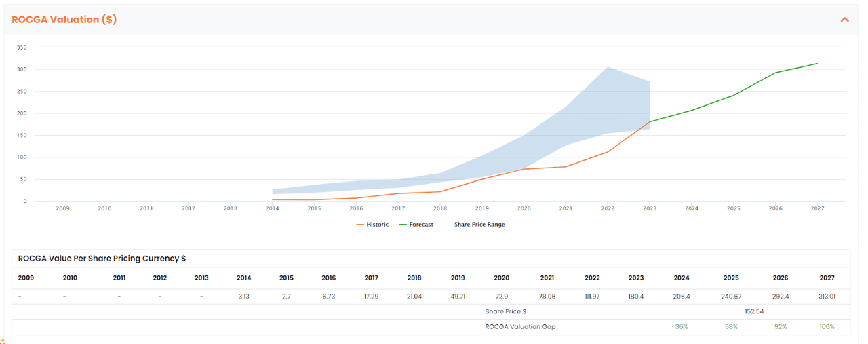
Task: Click the 2009 column header in table
Action: coord(25,278)
